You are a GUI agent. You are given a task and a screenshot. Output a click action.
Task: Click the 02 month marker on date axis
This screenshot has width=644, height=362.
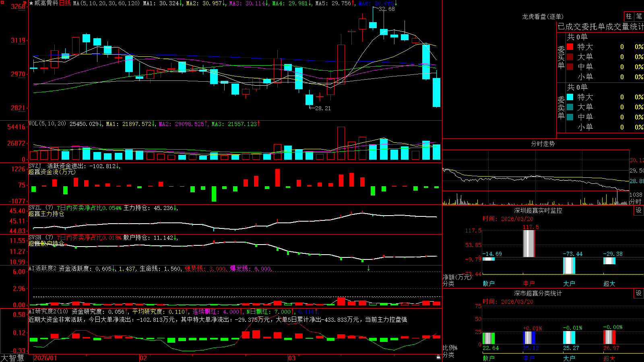click(143, 358)
